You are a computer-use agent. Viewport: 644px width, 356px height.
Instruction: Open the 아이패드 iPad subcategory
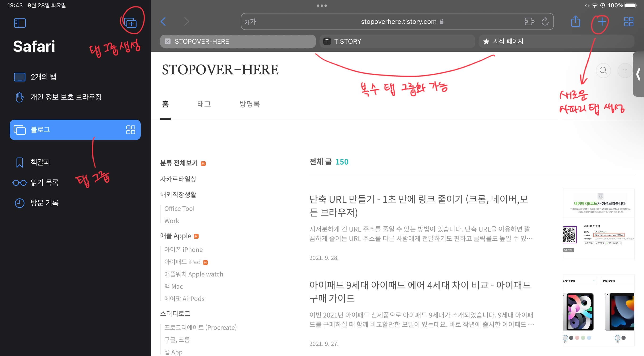(x=182, y=262)
